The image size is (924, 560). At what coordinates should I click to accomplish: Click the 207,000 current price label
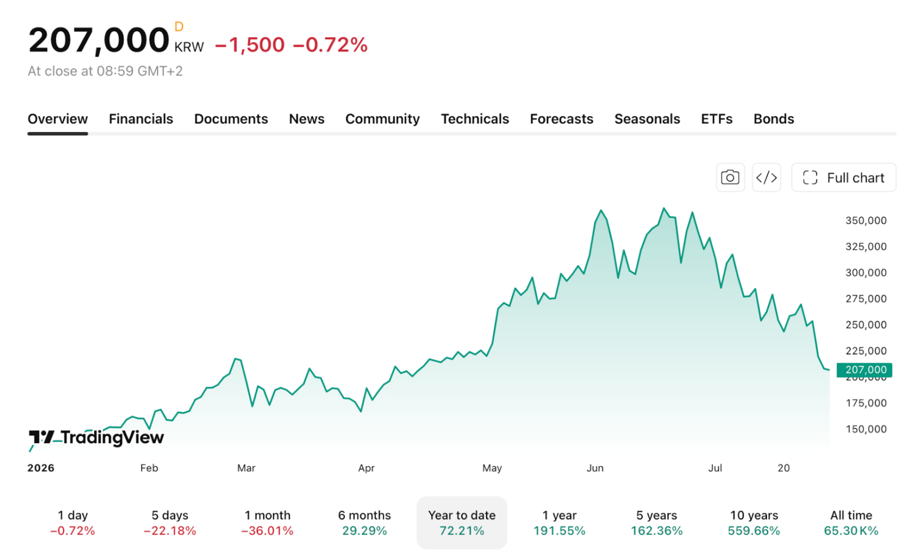864,370
